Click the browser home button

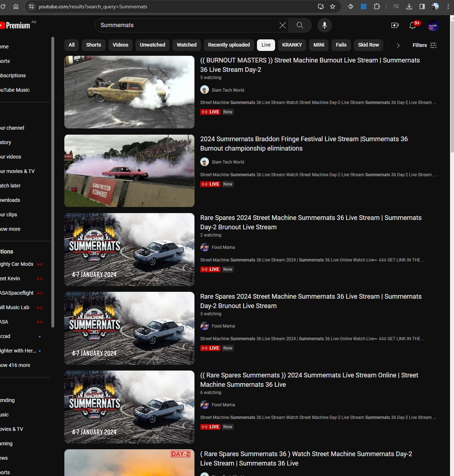coord(16,7)
